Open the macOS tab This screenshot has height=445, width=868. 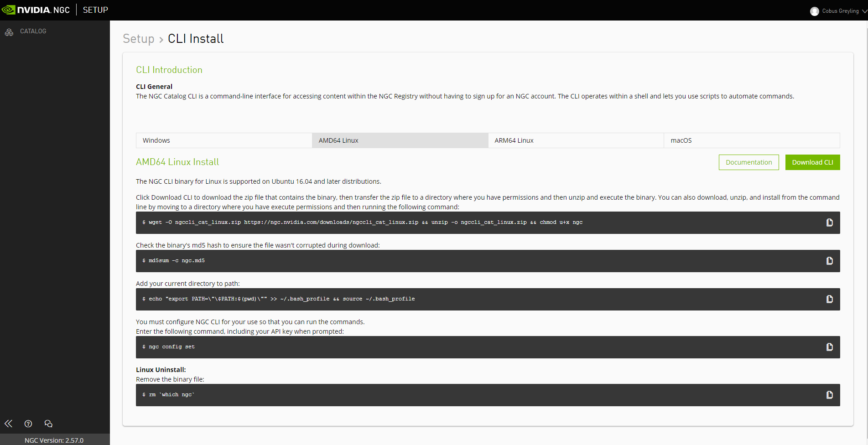(x=752, y=140)
